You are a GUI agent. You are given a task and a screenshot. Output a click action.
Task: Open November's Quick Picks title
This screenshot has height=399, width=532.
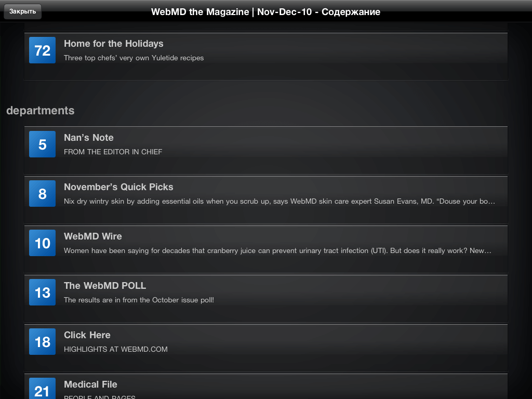(x=119, y=187)
